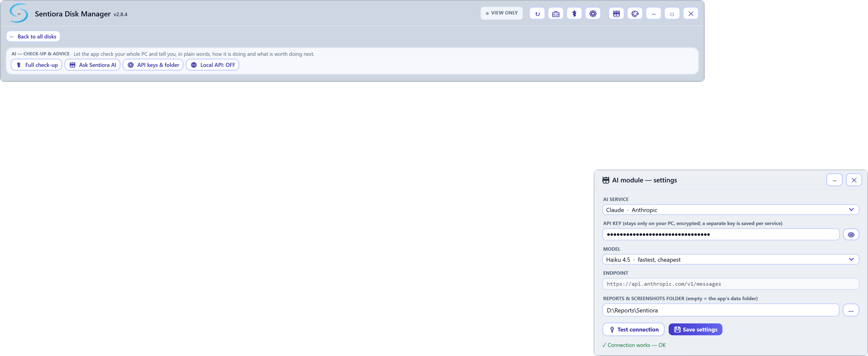
Task: Expand the AI Service dropdown showing Claude
Action: (x=731, y=210)
